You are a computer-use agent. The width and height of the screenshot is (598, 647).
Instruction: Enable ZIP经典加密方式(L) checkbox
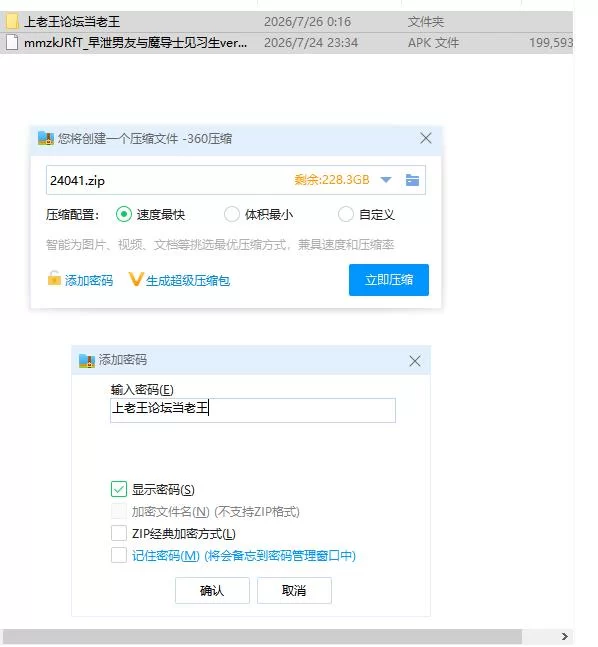coord(119,533)
